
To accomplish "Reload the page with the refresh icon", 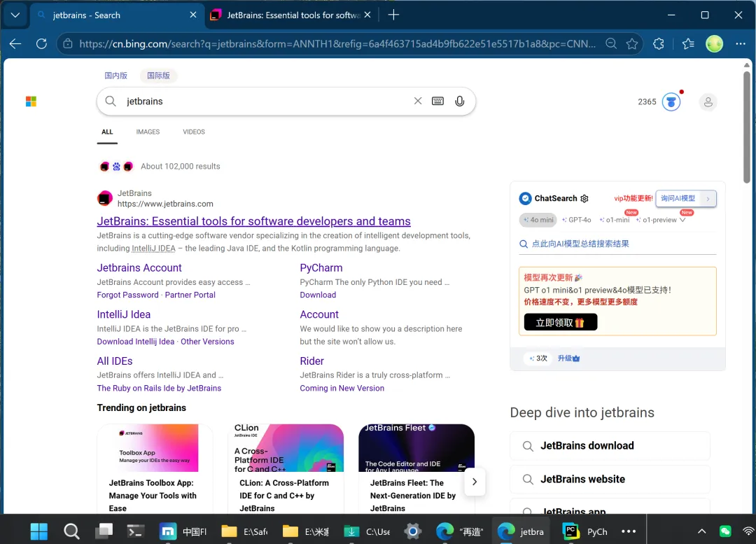I will 42,44.
